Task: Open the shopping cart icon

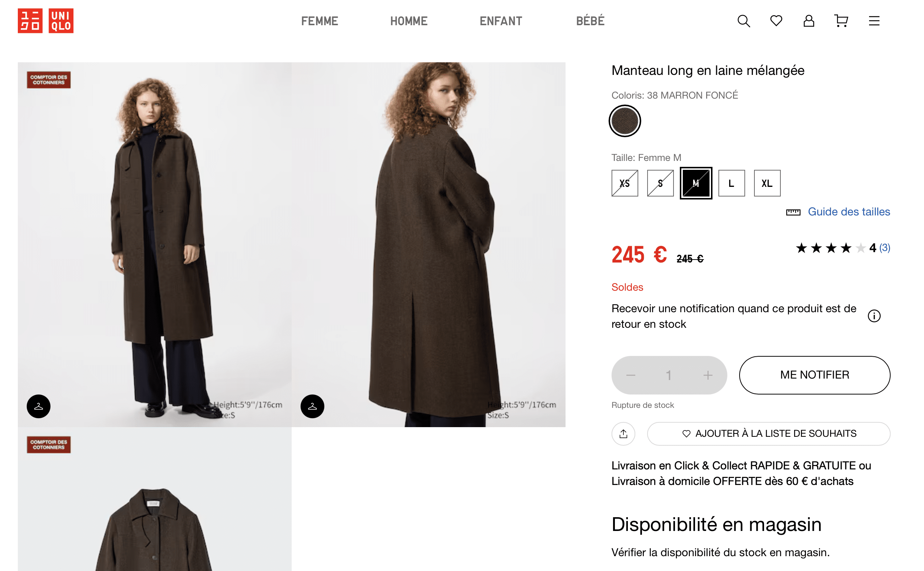Action: [x=841, y=21]
